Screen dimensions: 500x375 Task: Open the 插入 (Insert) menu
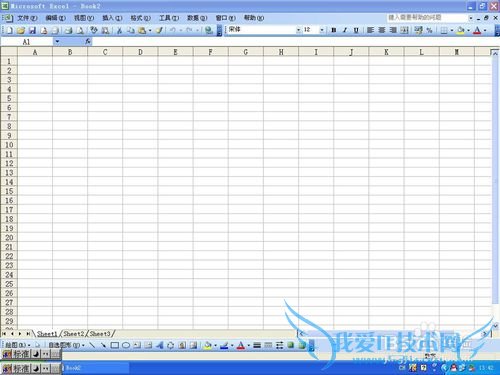point(112,18)
